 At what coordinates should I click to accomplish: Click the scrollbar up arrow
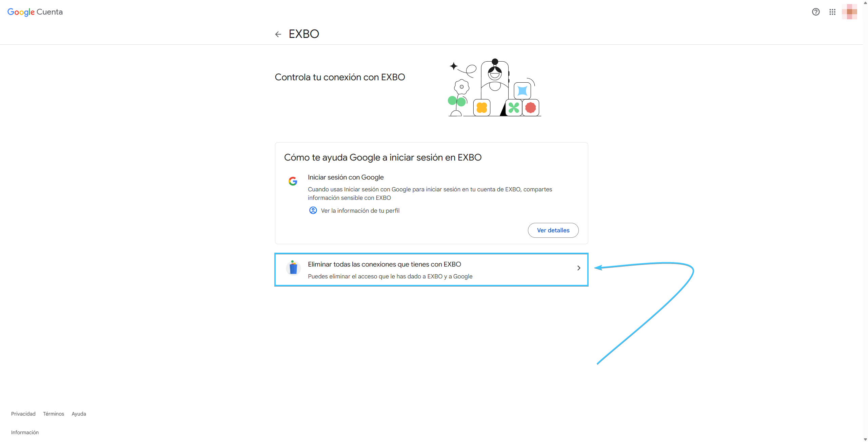pos(865,2)
